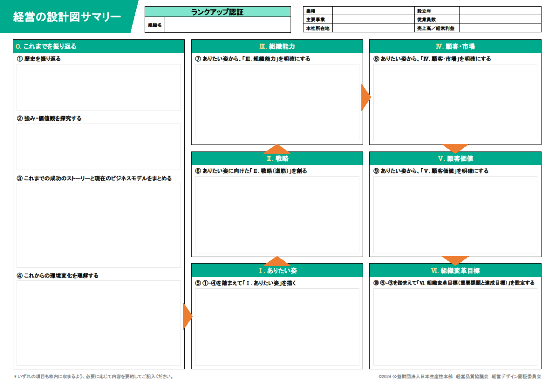This screenshot has width=555, height=392.
Task: Click the orange down arrow from 顧客・市場 to 顧客価値
Action: point(455,149)
